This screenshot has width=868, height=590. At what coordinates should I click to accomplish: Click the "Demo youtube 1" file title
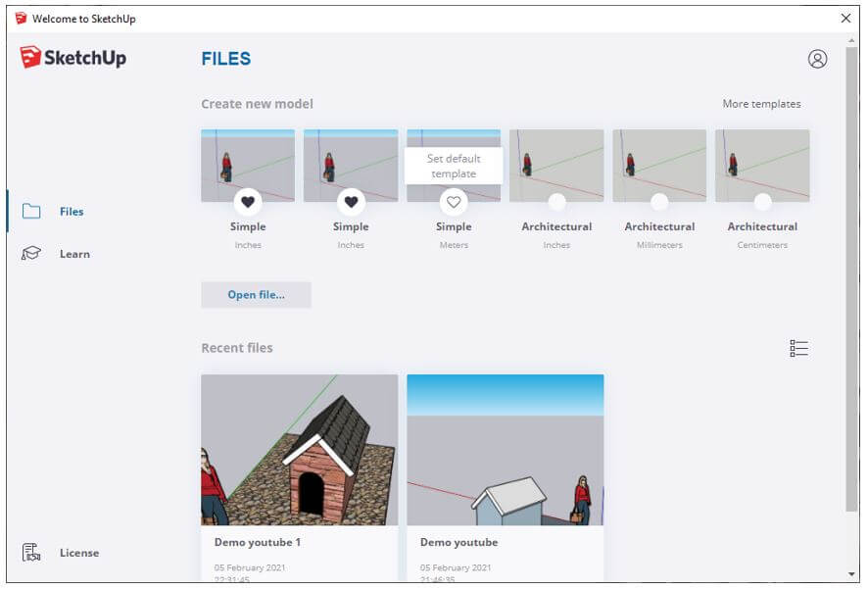pyautogui.click(x=258, y=542)
